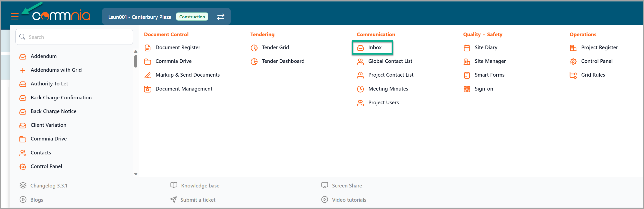
Task: Open Grid Rules under Operations
Action: (x=593, y=75)
